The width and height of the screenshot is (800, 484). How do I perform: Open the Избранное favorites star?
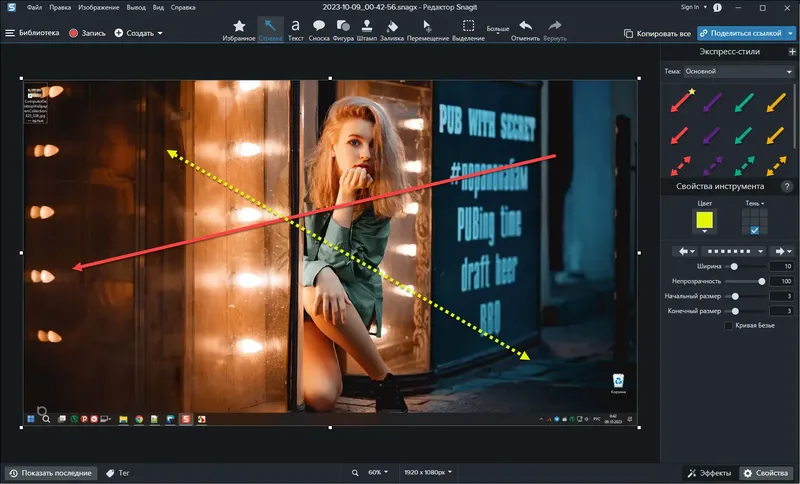239,29
